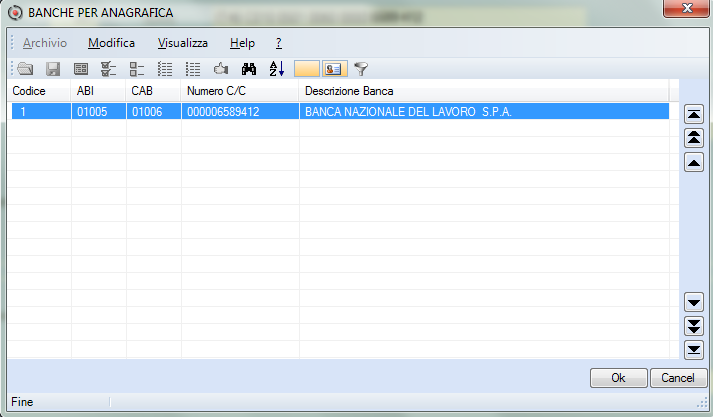Click the select all checked-boxes icon
The image size is (713, 417).
[x=109, y=69]
